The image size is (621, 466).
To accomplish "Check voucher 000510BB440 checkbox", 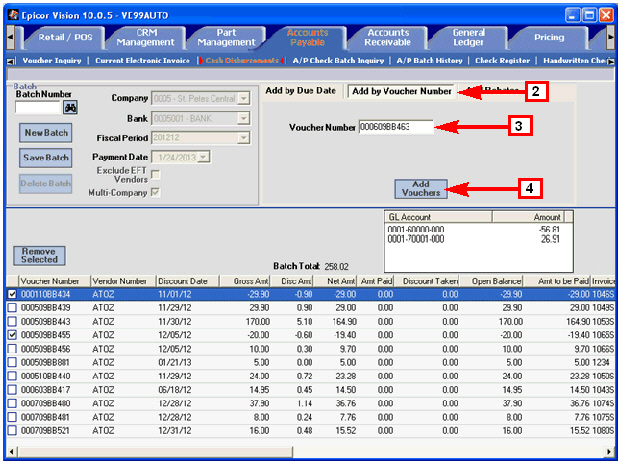I will 12,376.
